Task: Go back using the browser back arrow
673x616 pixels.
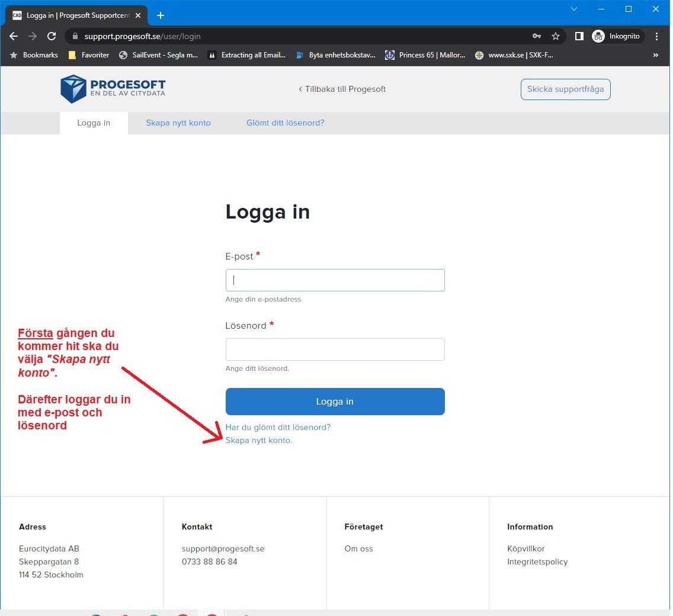Action: (x=14, y=37)
